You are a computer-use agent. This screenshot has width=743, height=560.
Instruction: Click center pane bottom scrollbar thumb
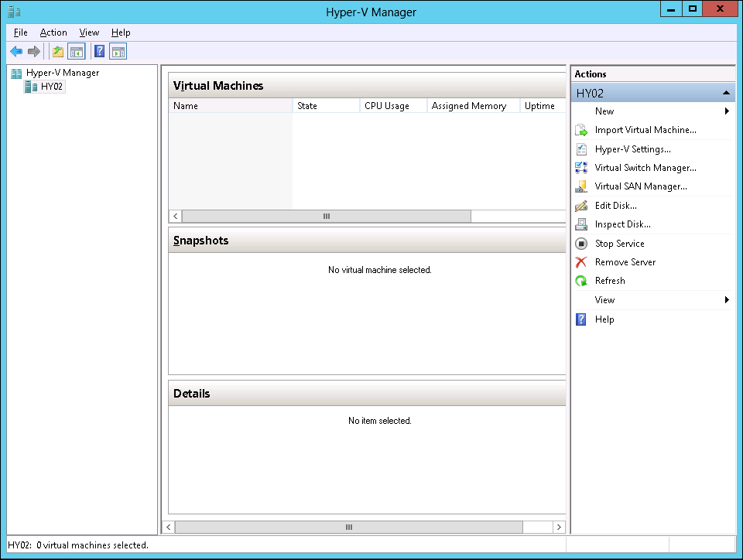tap(349, 527)
